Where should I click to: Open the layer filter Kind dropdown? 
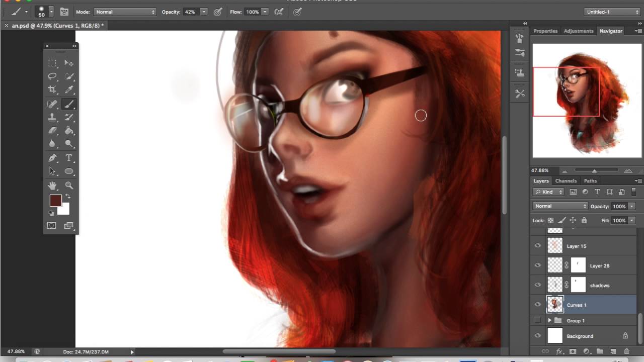pos(549,192)
